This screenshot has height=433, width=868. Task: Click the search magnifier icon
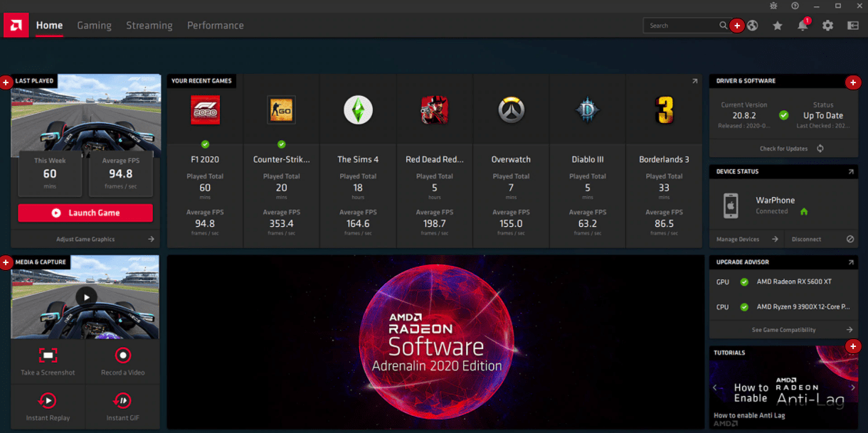coord(723,26)
